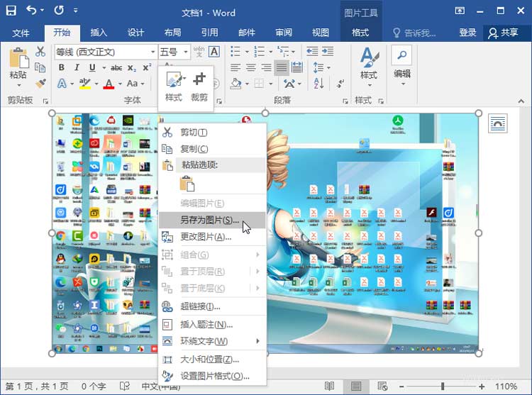Screen dimensions: 532x395
Task: Open picture Style on the mini toolbar
Action: click(174, 87)
